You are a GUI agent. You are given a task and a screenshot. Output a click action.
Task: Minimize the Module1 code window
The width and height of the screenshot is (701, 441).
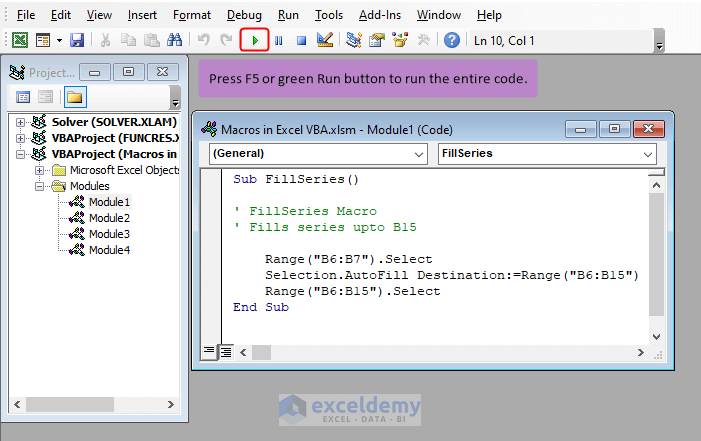click(x=580, y=130)
